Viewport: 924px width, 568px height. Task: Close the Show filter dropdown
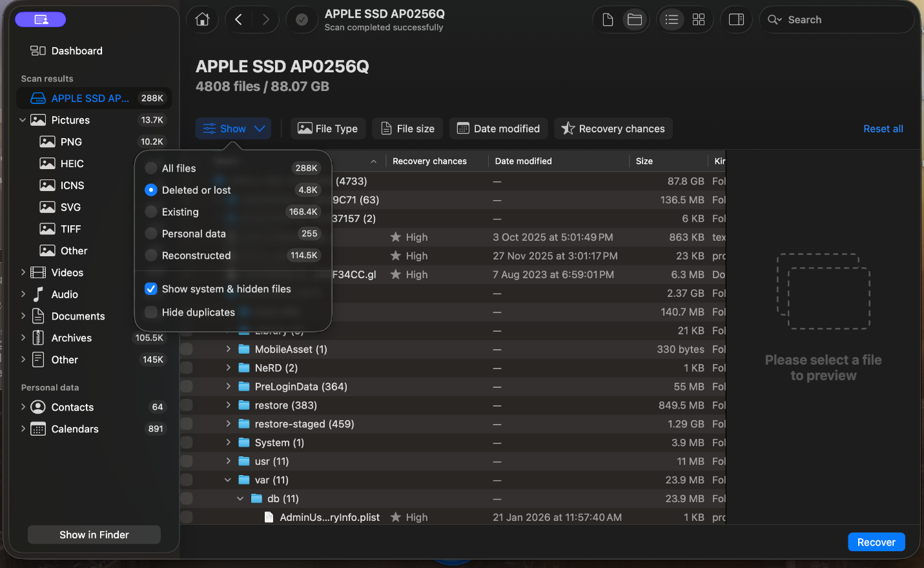pos(233,128)
